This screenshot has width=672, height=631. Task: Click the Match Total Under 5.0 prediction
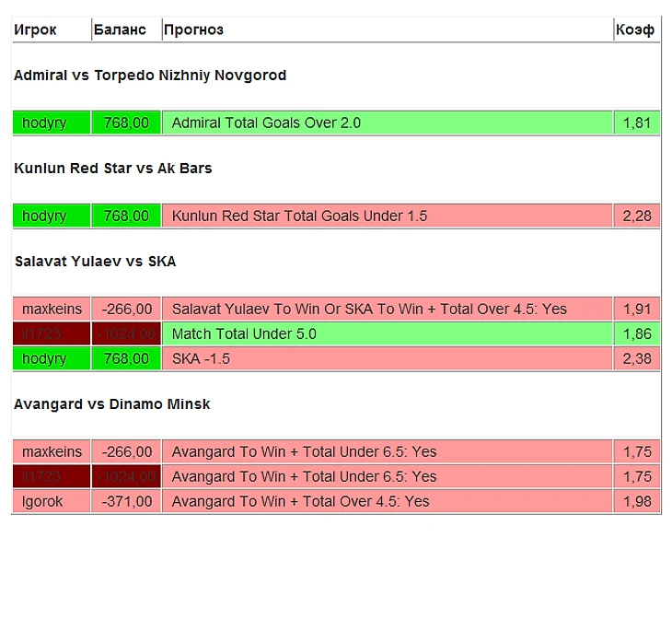tap(387, 333)
